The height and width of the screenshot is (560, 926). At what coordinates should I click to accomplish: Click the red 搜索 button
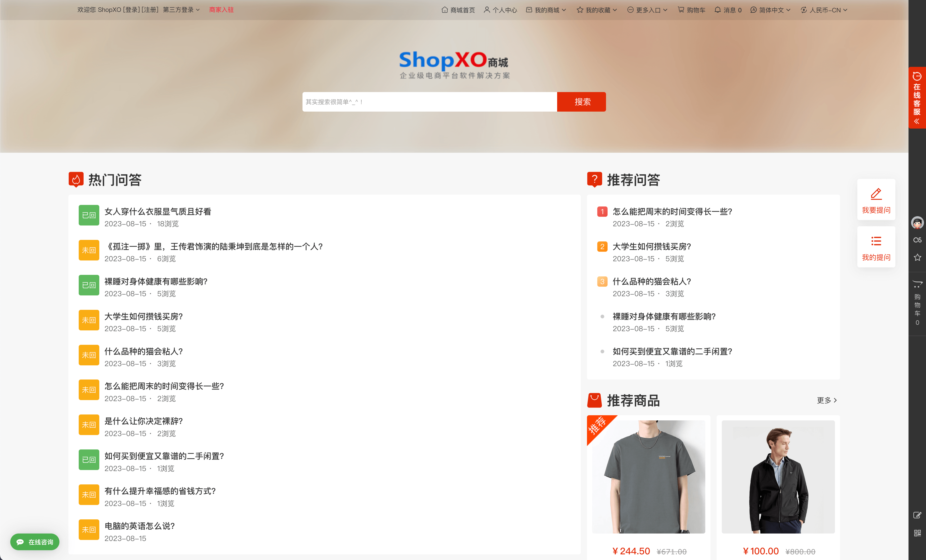pyautogui.click(x=581, y=102)
